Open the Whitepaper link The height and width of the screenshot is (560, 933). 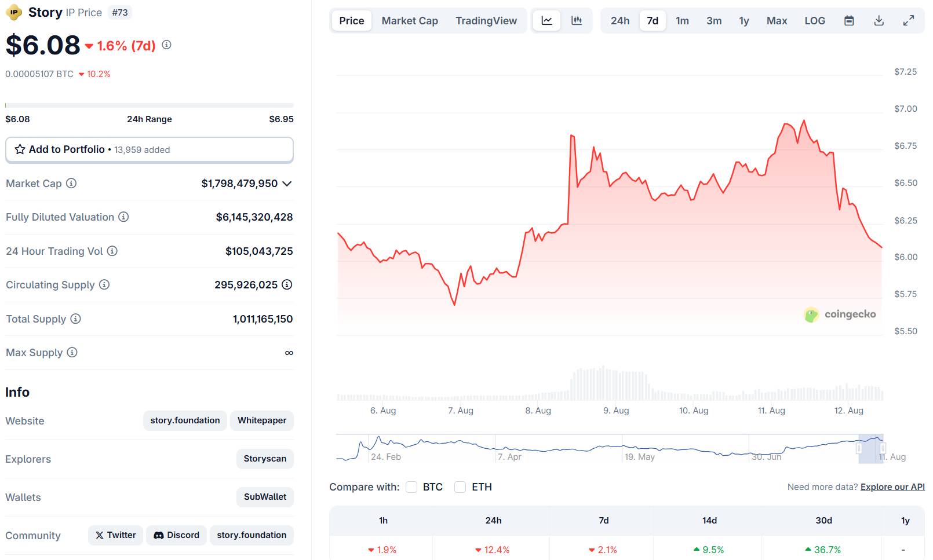tap(262, 420)
